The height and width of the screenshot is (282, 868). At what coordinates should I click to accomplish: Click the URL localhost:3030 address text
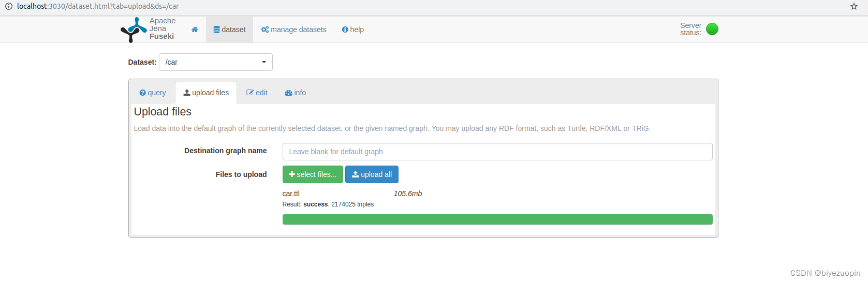[x=98, y=6]
